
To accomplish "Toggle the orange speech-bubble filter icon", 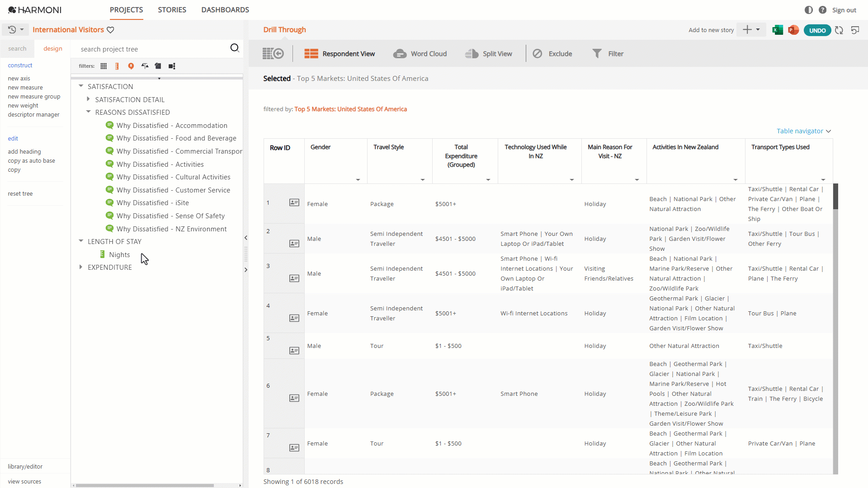I will (x=131, y=66).
